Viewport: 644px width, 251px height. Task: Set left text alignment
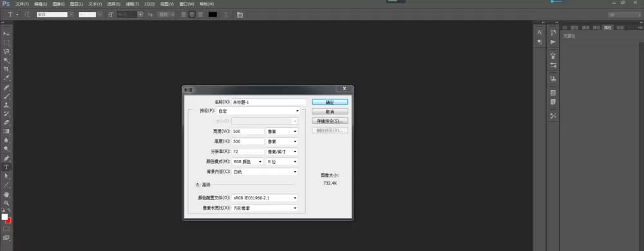click(184, 14)
